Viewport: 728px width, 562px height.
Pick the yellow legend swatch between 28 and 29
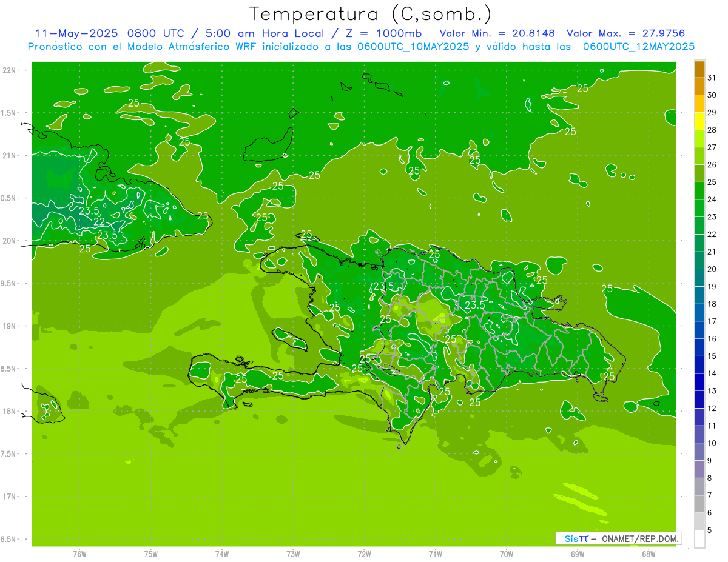[x=699, y=121]
